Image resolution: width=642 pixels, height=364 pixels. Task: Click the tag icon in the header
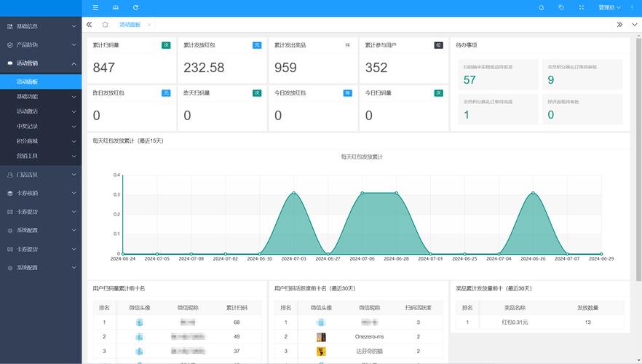click(x=561, y=7)
